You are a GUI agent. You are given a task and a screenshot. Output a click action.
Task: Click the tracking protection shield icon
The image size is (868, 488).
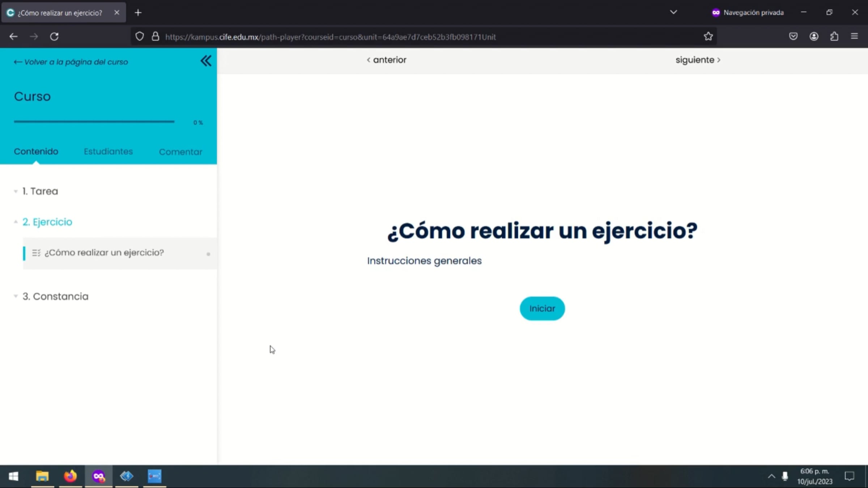pos(140,37)
